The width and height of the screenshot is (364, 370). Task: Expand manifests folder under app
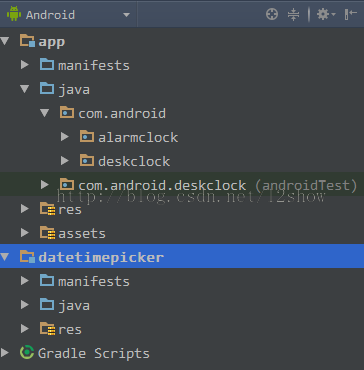click(24, 65)
